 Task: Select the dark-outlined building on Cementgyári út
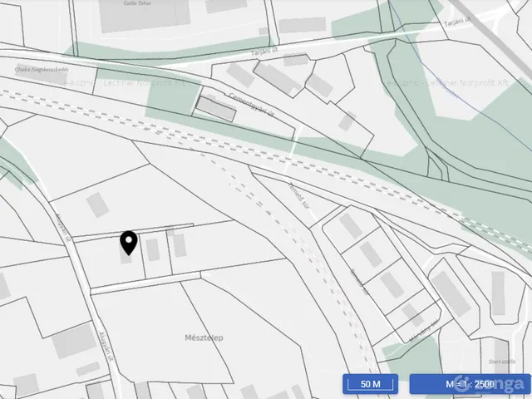[216, 109]
